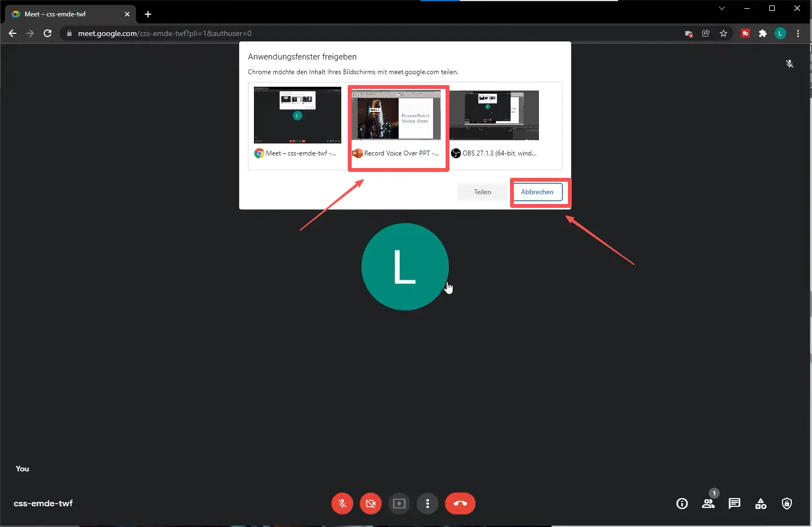The image size is (812, 527).
Task: Switch to the Meet – css-emde-twf tab
Action: coord(66,14)
